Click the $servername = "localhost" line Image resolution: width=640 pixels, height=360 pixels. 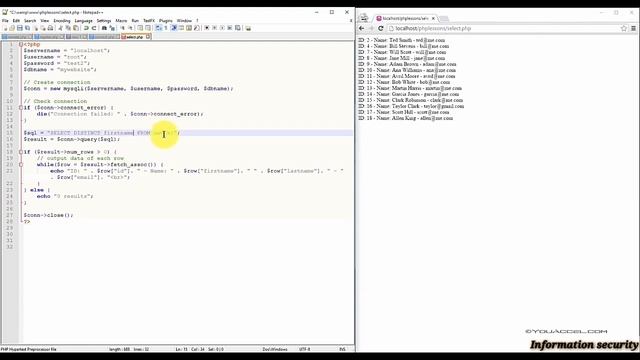(67, 51)
